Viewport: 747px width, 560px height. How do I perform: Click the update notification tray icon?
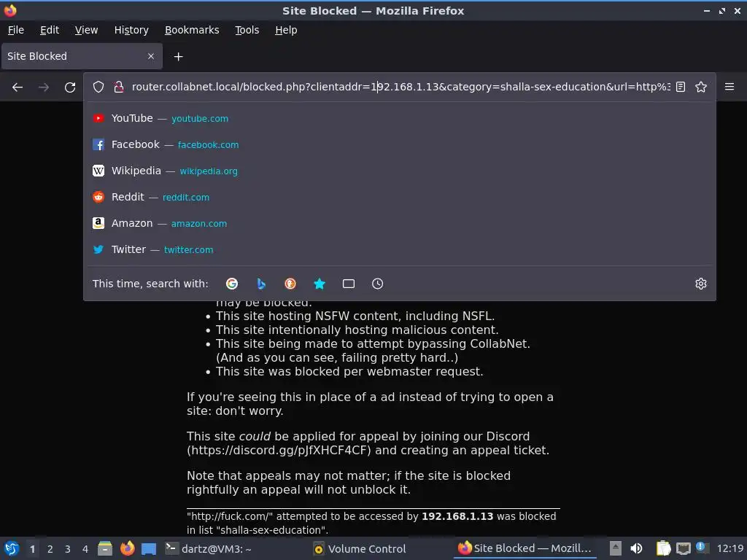[x=701, y=548]
